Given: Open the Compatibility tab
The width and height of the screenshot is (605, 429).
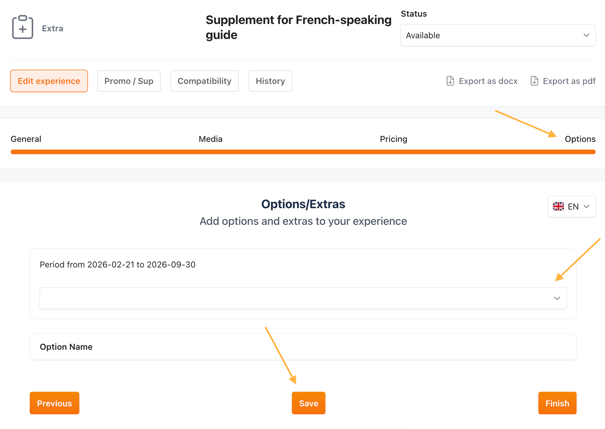Looking at the screenshot, I should pyautogui.click(x=204, y=81).
